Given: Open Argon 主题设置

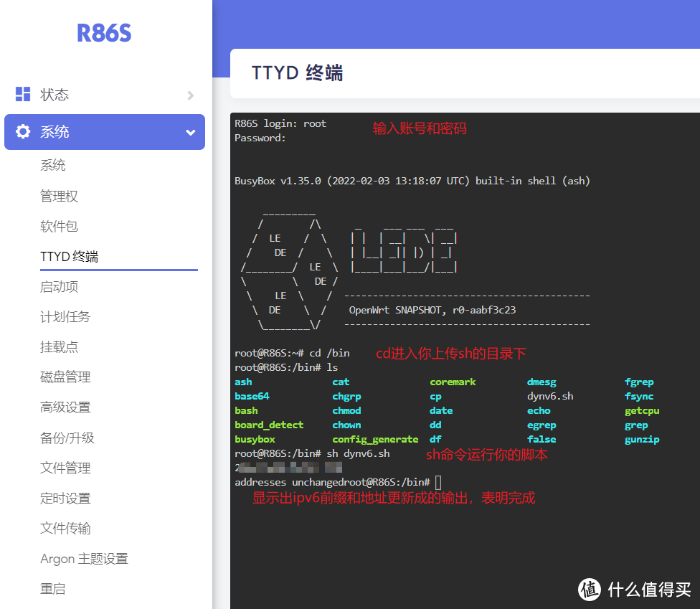Looking at the screenshot, I should click(84, 559).
